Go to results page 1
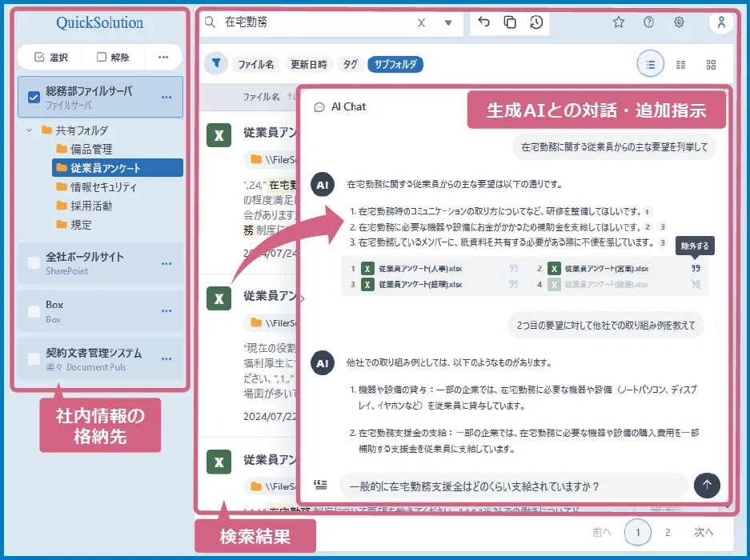The image size is (750, 560). [638, 532]
